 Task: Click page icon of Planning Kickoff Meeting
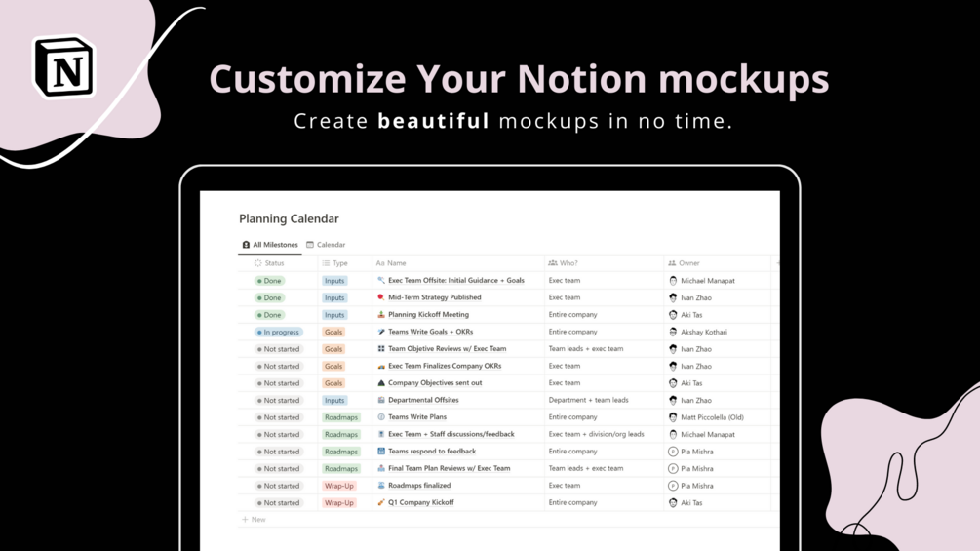click(381, 315)
